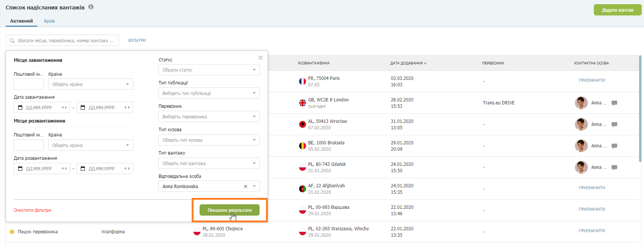The height and width of the screenshot is (245, 644).
Task: Close the filters panel with X
Action: [x=261, y=58]
